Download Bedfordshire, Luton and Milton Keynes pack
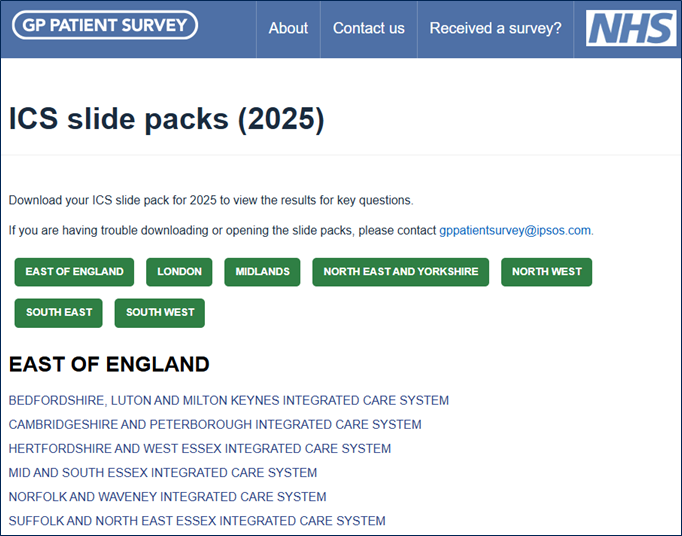 229,401
